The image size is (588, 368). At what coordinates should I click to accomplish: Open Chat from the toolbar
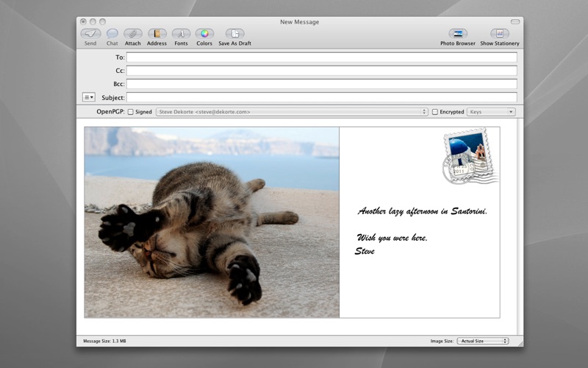tap(112, 34)
